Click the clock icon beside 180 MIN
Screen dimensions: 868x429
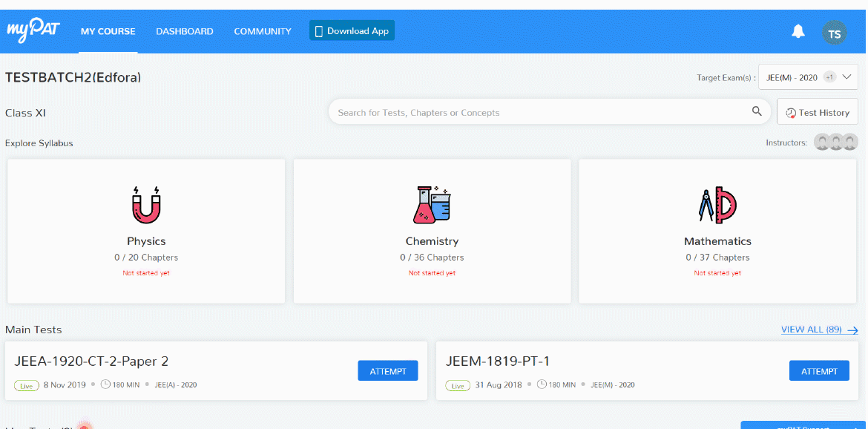point(106,384)
